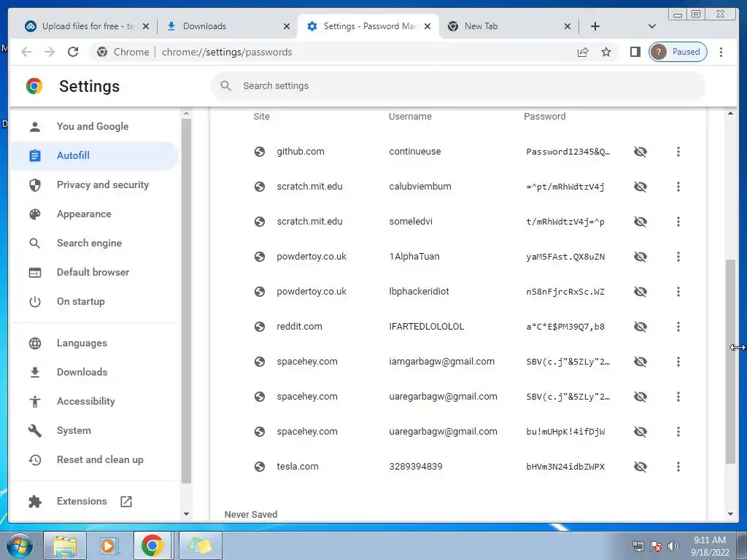Viewport: 747px width, 560px height.
Task: Open more actions menu for github.com
Action: (x=678, y=152)
